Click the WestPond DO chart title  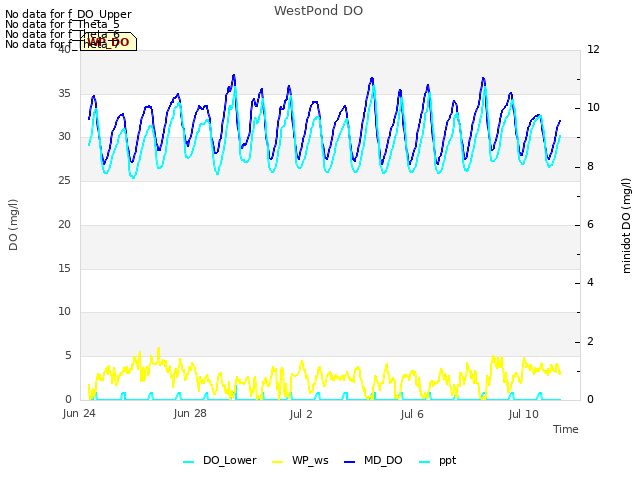click(x=318, y=11)
